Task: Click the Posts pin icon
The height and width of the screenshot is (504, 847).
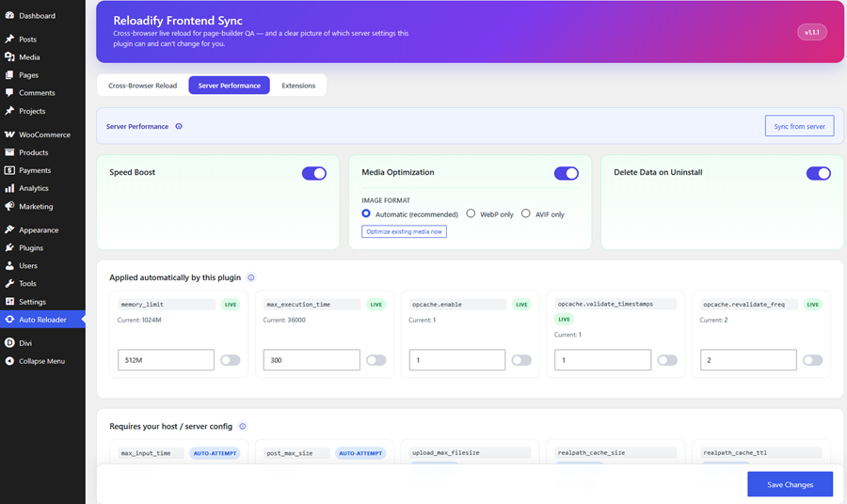Action: [x=9, y=39]
